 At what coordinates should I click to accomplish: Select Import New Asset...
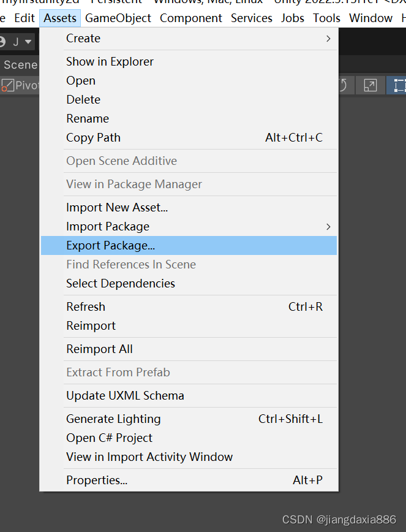coord(189,207)
